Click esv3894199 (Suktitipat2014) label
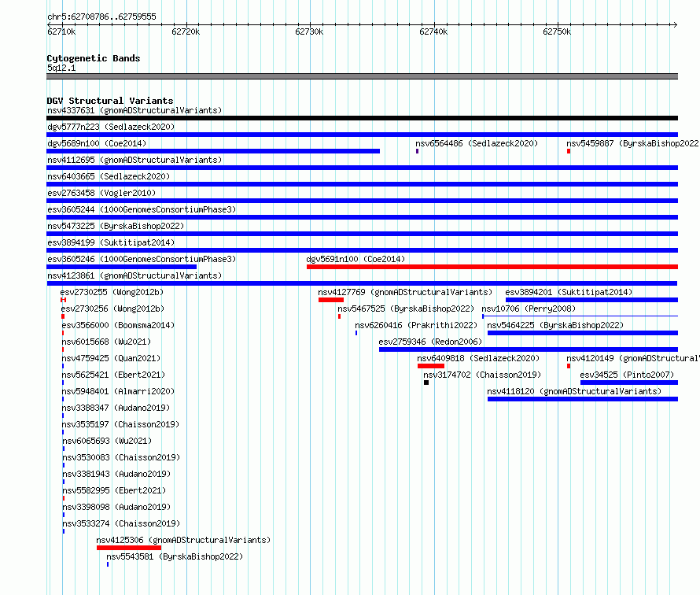This screenshot has height=595, width=700. pyautogui.click(x=111, y=242)
